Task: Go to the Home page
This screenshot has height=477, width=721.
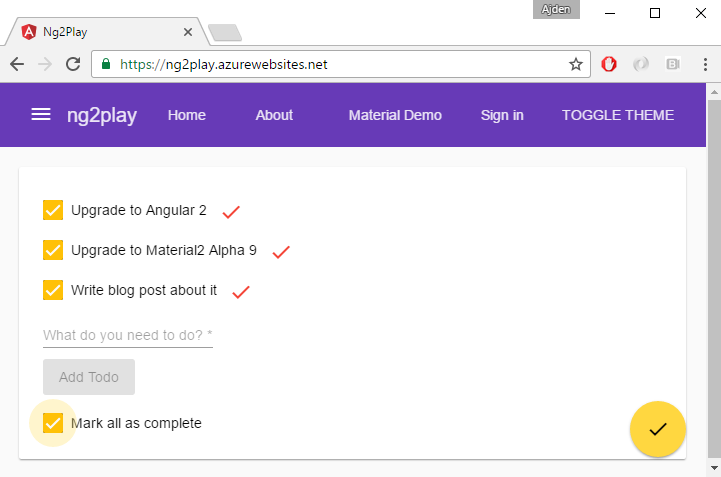Action: coord(187,115)
